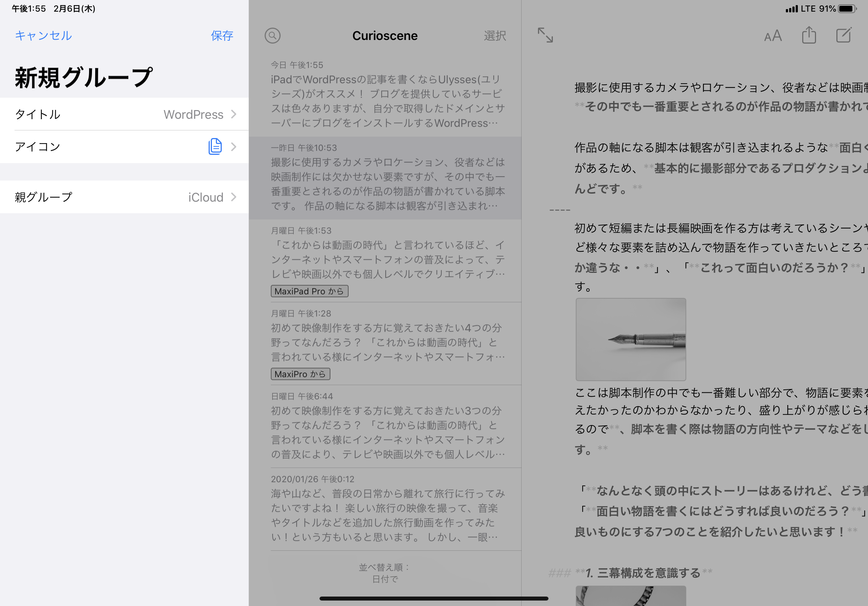Tap 選択 in Curioscene header
Viewport: 868px width, 606px height.
coord(494,36)
